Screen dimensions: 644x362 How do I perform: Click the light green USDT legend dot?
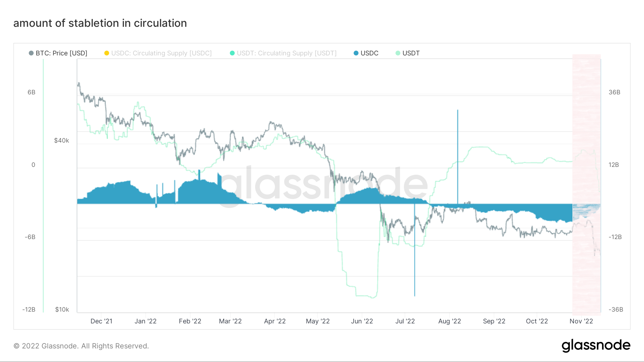tap(398, 53)
